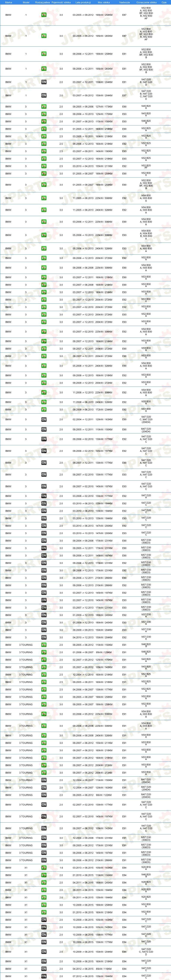
Task: Click the Opis column header
Action: (x=164, y=2)
